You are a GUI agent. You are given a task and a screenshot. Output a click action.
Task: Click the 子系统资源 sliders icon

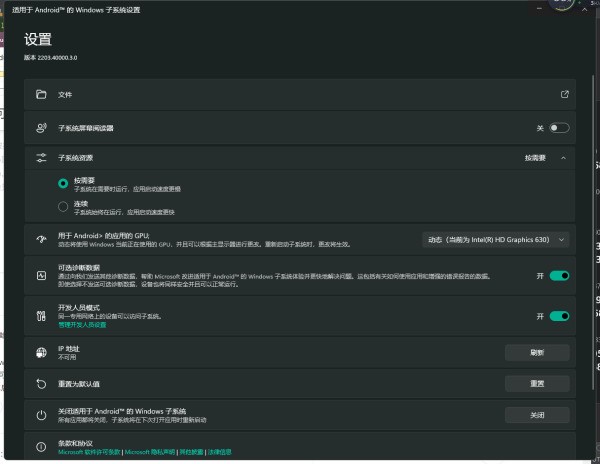click(x=41, y=158)
